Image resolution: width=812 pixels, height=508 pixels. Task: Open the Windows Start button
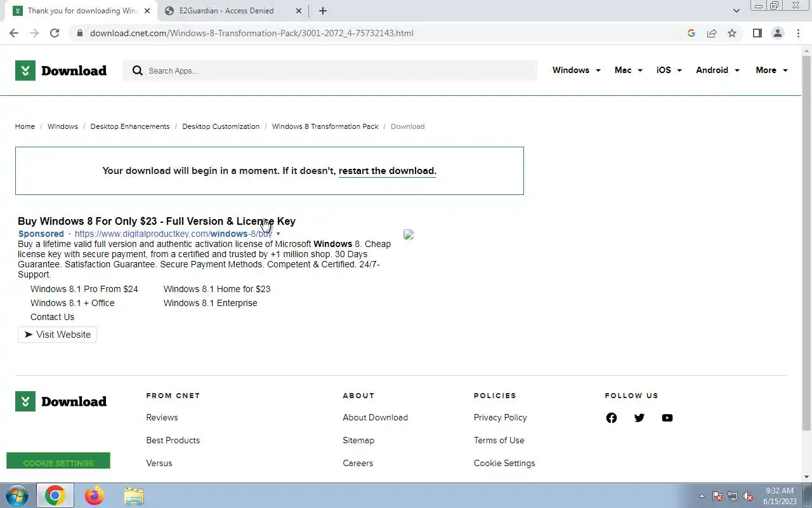[x=17, y=495]
